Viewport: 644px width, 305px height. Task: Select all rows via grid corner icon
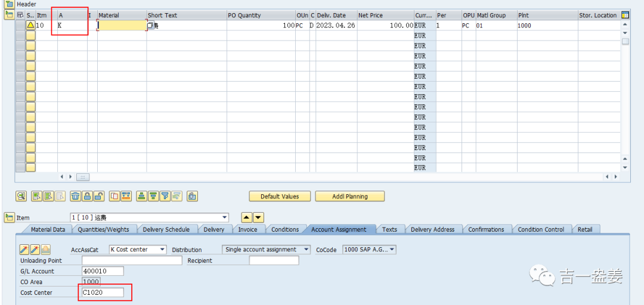[20, 15]
